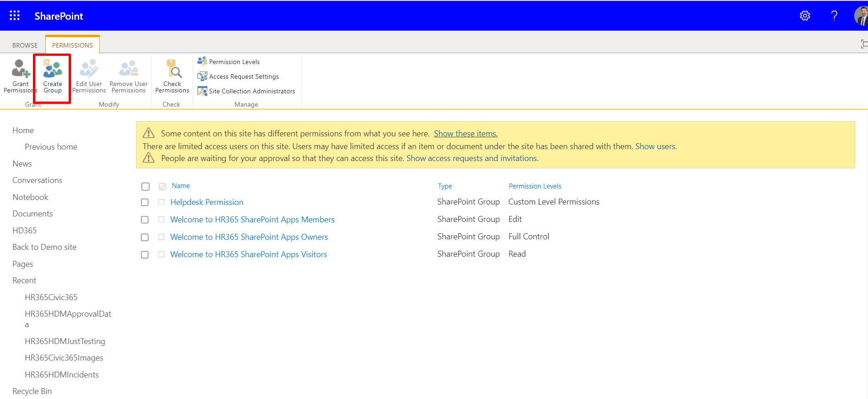Viewport: 868px width, 399px height.
Task: Open Recent in left navigation
Action: (24, 280)
